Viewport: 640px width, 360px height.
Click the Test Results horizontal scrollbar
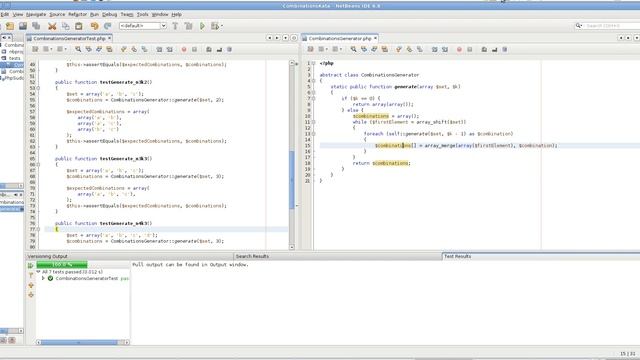coord(83,342)
